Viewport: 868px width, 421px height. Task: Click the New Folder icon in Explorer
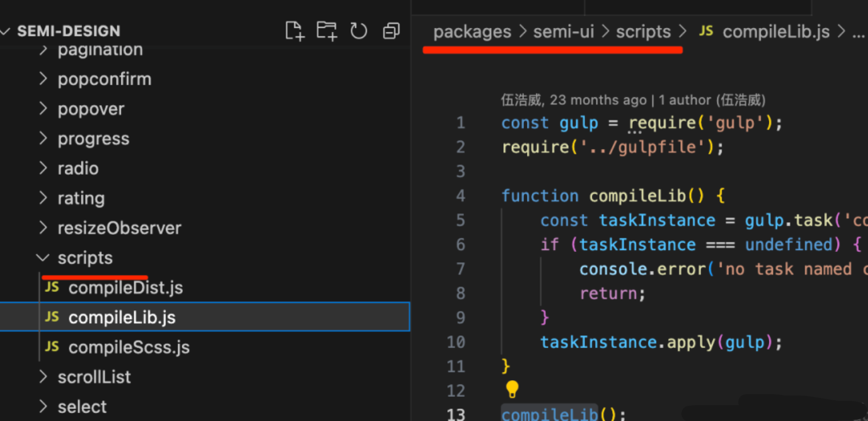pyautogui.click(x=326, y=31)
